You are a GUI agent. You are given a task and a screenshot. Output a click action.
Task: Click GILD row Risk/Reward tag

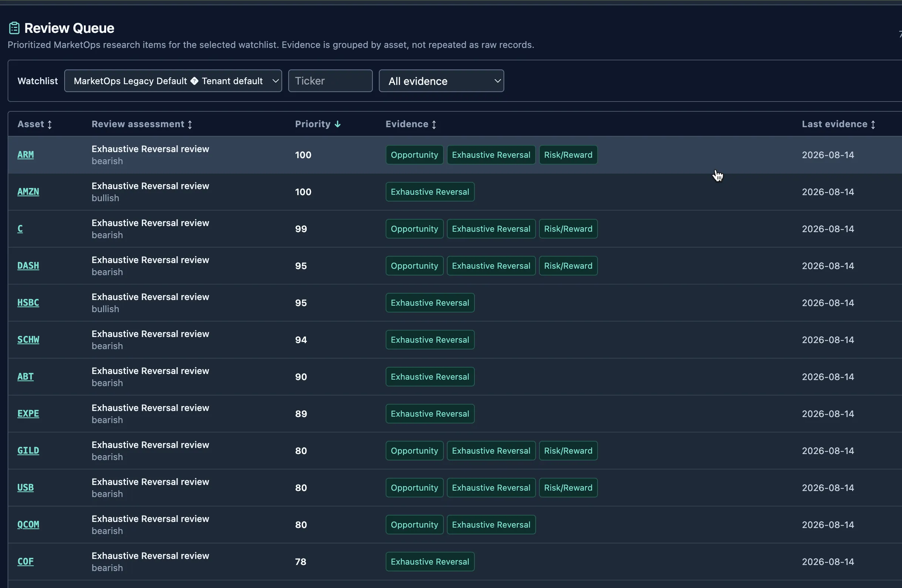tap(568, 451)
